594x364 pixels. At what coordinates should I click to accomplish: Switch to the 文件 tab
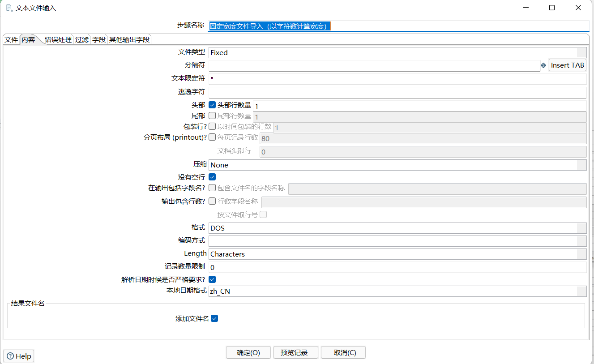(11, 40)
